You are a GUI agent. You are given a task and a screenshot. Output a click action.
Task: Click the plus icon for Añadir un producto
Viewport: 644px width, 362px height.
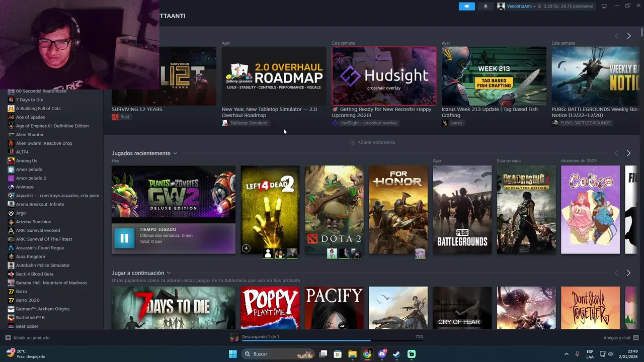[8, 337]
